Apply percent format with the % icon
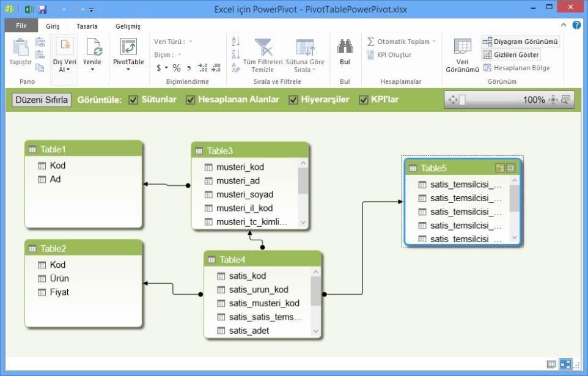 177,68
